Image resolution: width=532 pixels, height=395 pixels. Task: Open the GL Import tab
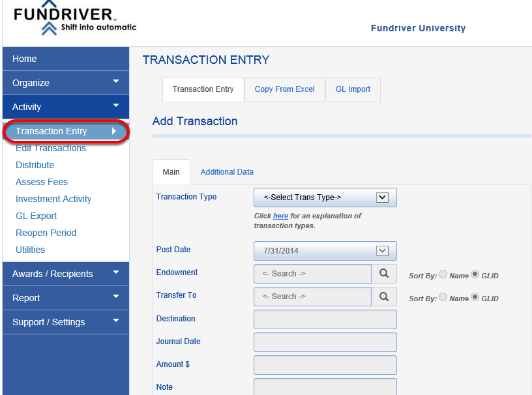[353, 89]
